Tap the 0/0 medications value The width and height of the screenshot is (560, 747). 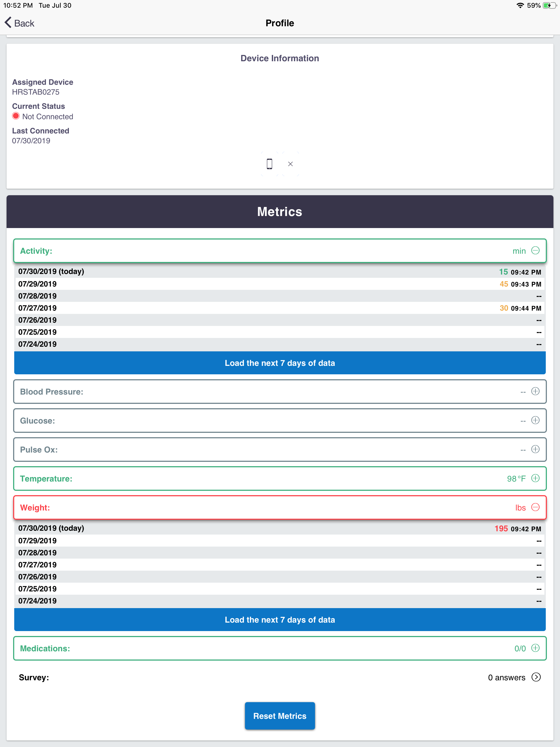520,648
